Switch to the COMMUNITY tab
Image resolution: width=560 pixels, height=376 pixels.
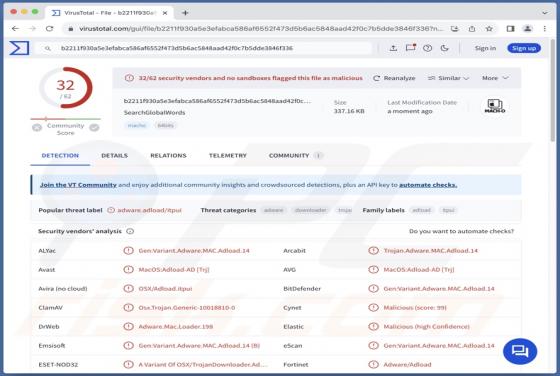295,155
